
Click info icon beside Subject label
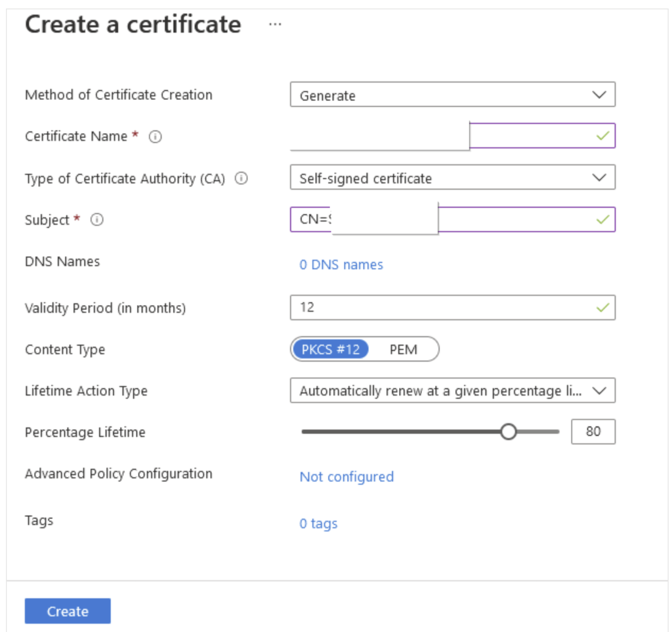tap(97, 220)
